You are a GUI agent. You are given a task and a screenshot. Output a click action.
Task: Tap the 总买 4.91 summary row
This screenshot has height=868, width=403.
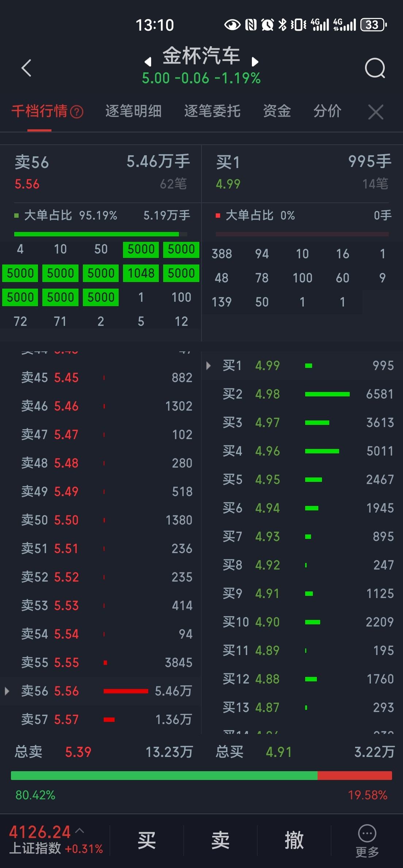[305, 752]
